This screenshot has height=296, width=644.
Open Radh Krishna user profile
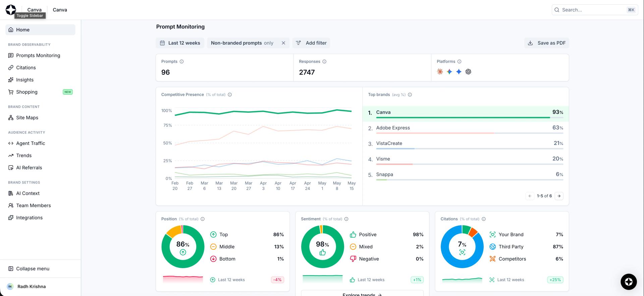pos(40,287)
